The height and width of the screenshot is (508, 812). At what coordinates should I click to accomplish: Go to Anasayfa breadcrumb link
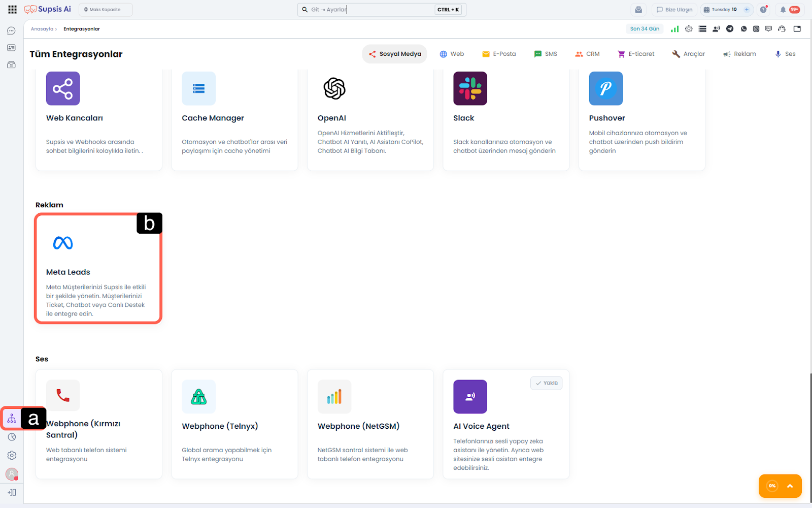pos(42,29)
